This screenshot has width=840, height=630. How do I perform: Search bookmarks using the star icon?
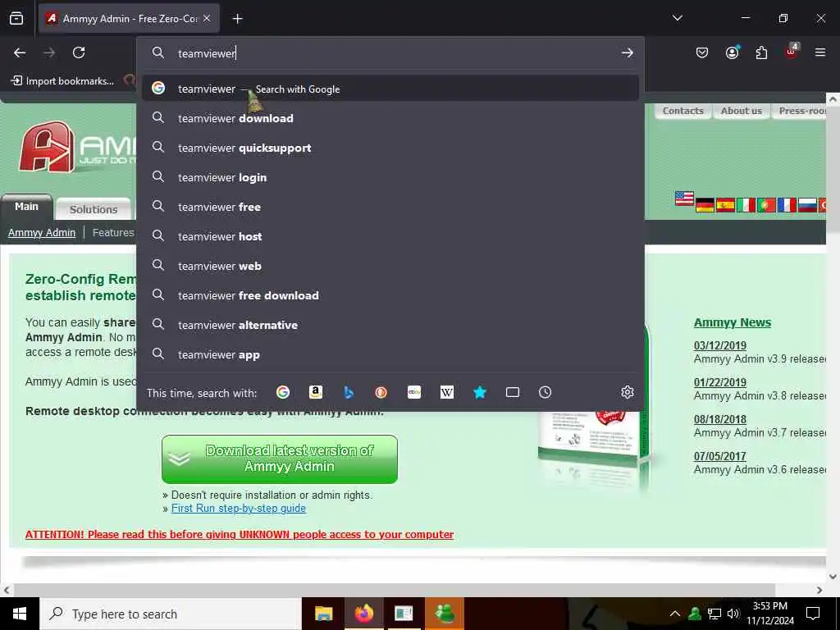coord(479,392)
